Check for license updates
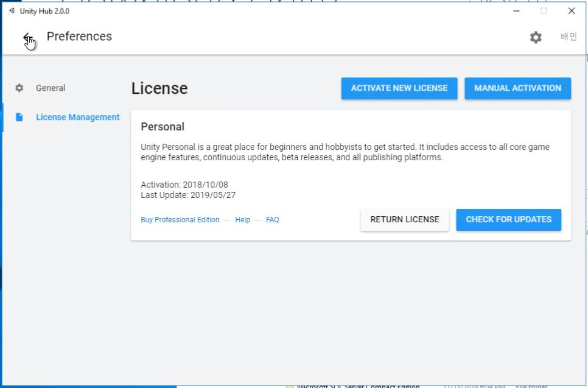This screenshot has height=388, width=588. 508,219
